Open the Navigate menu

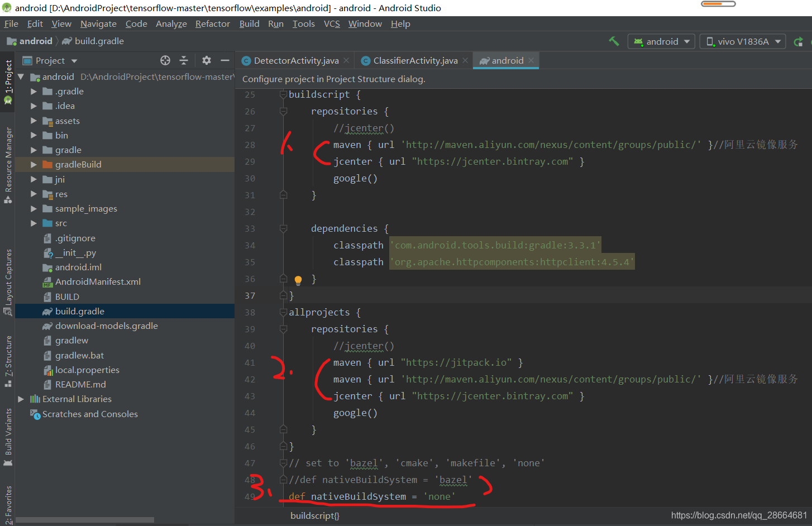(x=98, y=23)
